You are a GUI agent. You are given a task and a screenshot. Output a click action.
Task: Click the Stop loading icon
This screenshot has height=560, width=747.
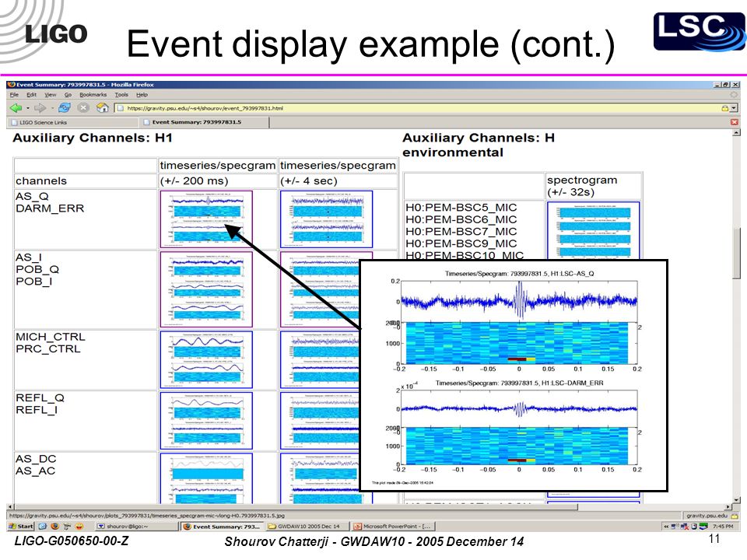click(x=83, y=108)
